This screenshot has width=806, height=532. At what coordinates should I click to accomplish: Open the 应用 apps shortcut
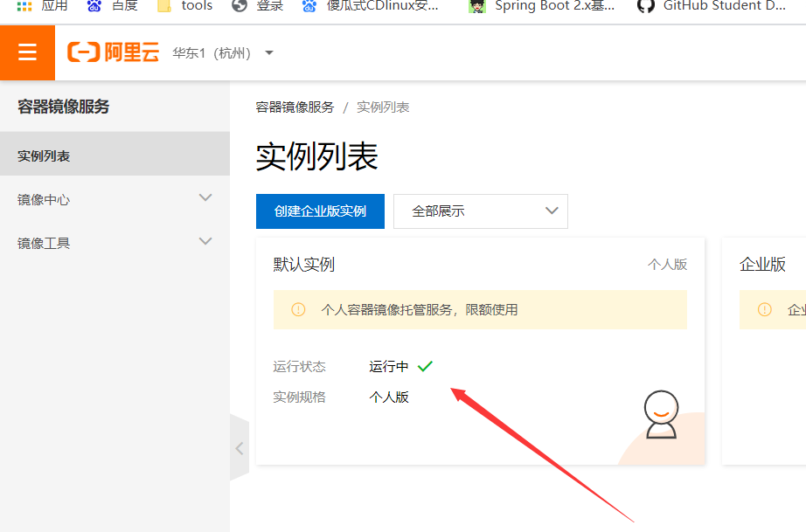pos(43,6)
